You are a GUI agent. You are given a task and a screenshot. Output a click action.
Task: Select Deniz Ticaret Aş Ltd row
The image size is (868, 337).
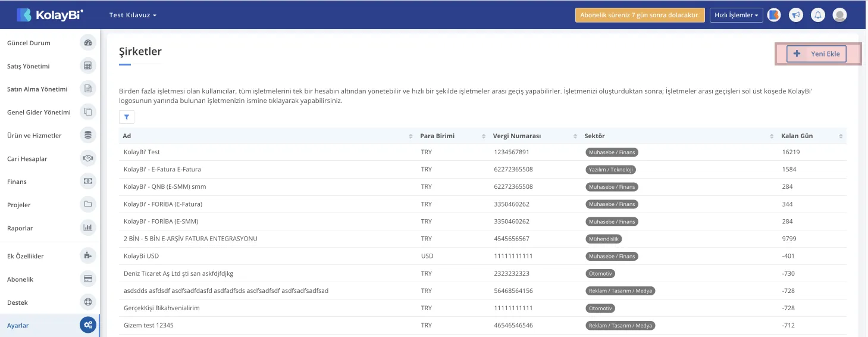pyautogui.click(x=482, y=273)
